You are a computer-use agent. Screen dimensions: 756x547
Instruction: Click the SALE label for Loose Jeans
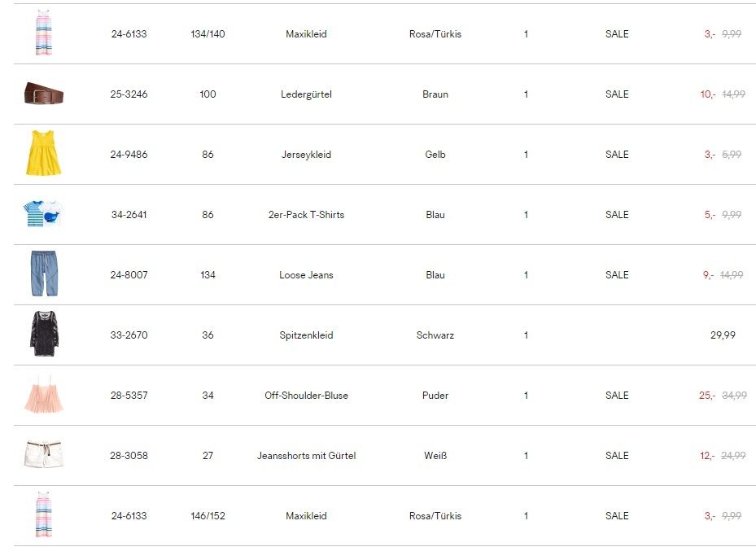[x=617, y=275]
